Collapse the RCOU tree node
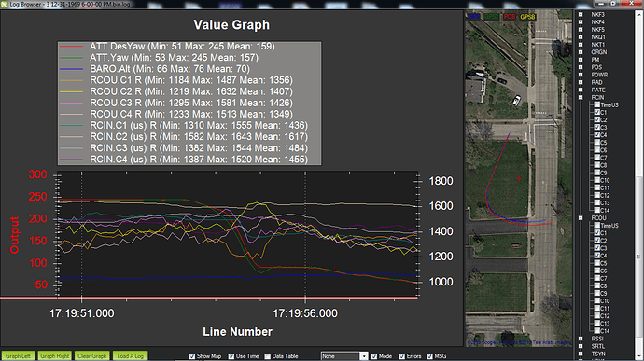 (x=581, y=218)
